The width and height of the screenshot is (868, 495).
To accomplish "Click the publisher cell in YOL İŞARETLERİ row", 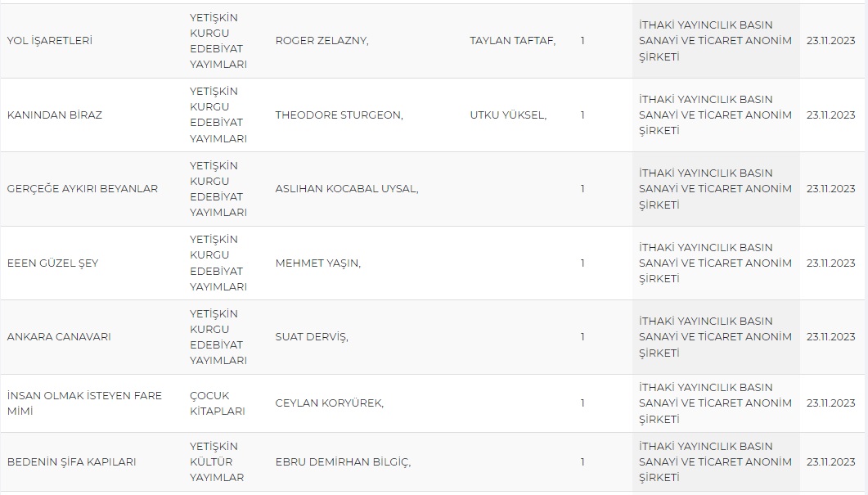I will (x=715, y=40).
